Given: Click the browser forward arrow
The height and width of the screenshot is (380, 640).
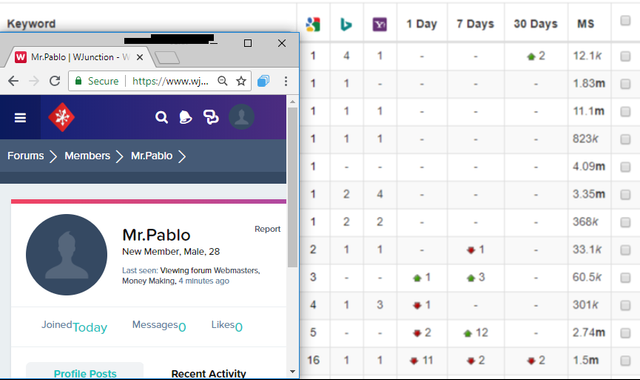Looking at the screenshot, I should [34, 81].
